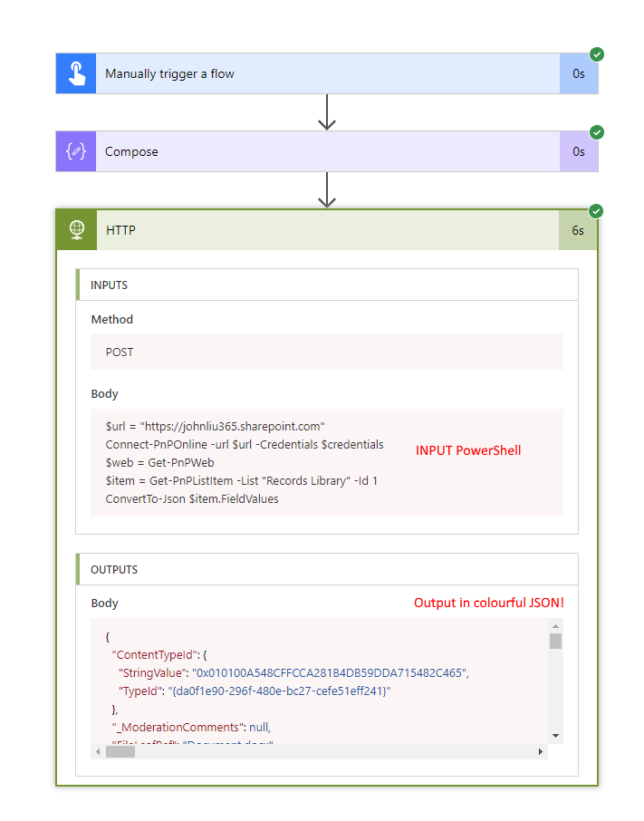The width and height of the screenshot is (644, 821).
Task: Click the horizontal scrollbar thumb in output body
Action: [x=120, y=751]
